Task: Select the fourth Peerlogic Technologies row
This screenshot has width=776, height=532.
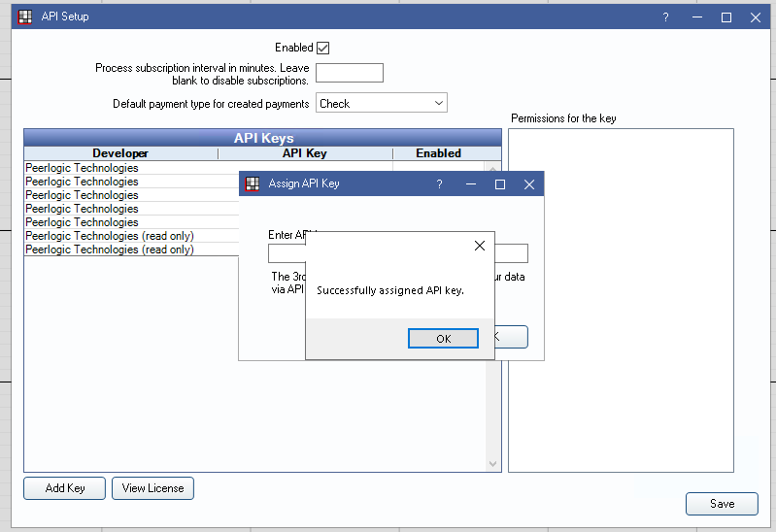Action: pyautogui.click(x=131, y=209)
